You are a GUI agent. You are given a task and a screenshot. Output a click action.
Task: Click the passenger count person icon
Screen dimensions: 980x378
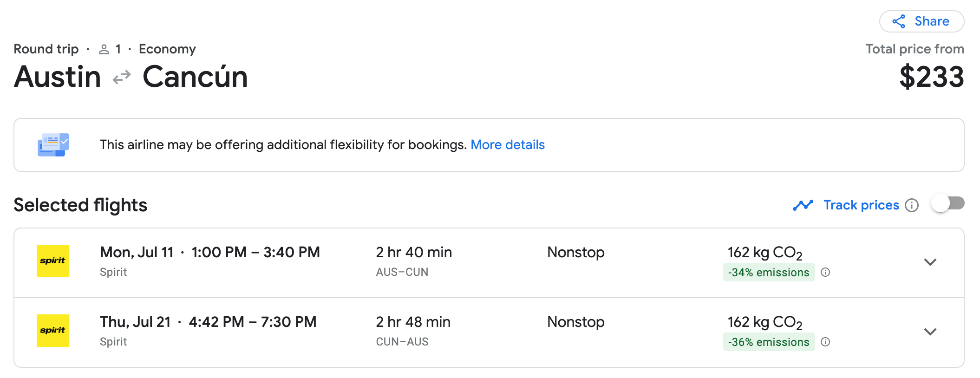[104, 49]
